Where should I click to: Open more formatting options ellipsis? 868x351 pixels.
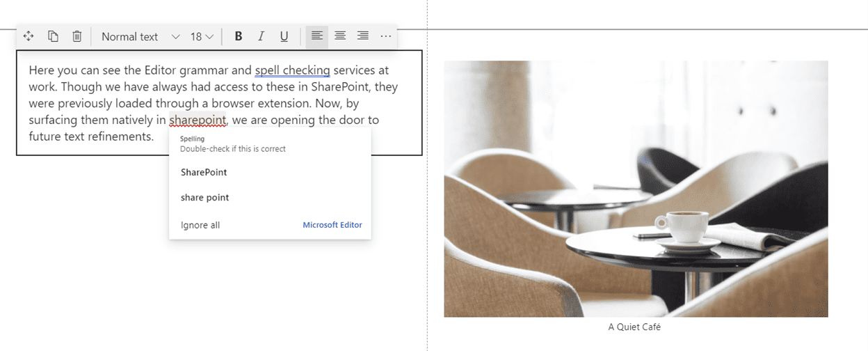(x=385, y=36)
